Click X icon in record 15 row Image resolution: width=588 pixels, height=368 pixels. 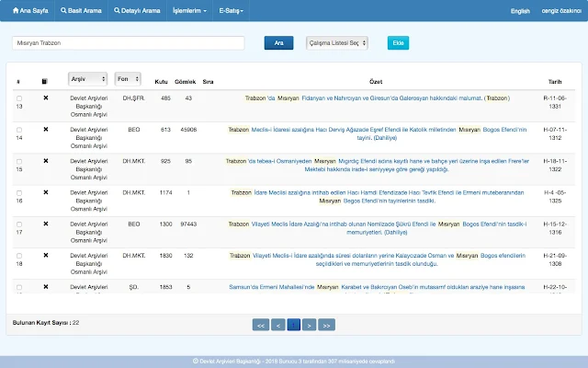[46, 161]
